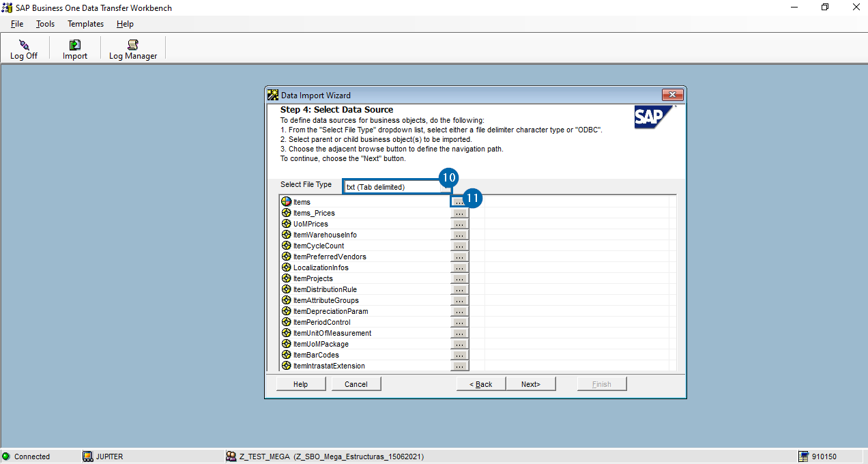Click browse button beside ItemCycleCount

click(459, 246)
